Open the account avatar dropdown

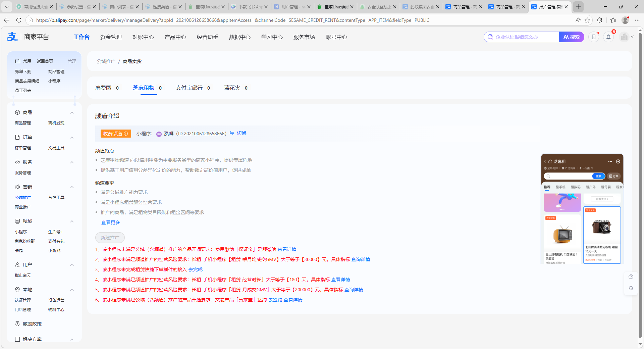tap(627, 37)
